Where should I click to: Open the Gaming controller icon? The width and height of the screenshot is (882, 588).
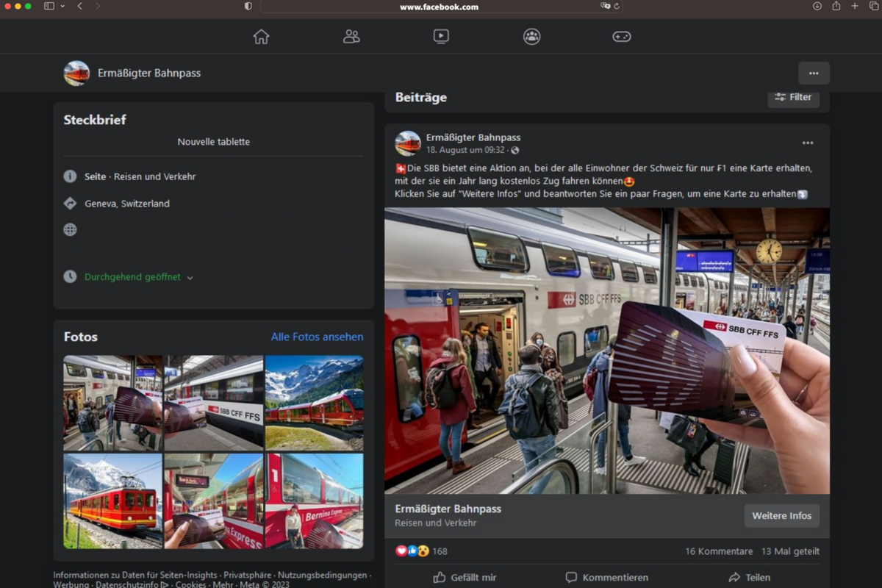tap(622, 37)
